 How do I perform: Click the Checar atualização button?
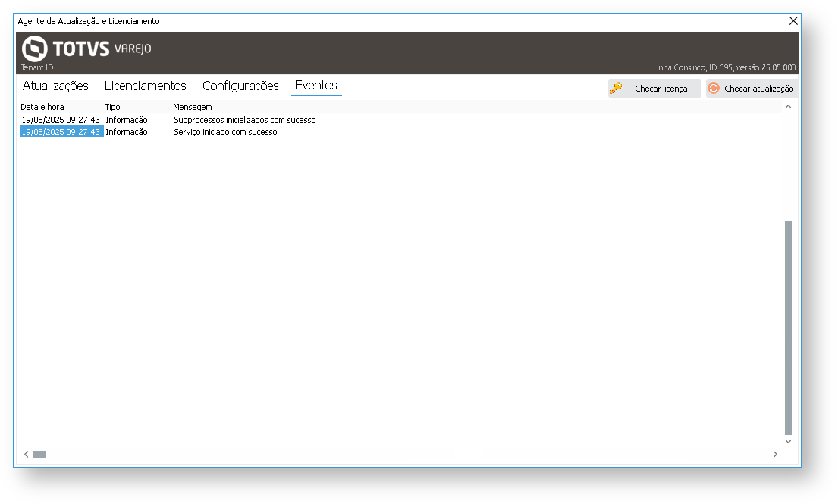(752, 89)
